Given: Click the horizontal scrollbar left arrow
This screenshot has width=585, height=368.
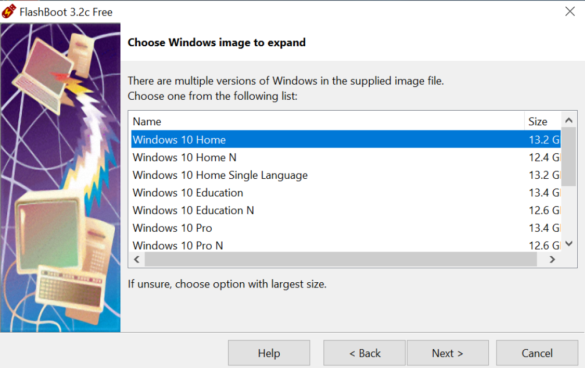Looking at the screenshot, I should (x=137, y=259).
